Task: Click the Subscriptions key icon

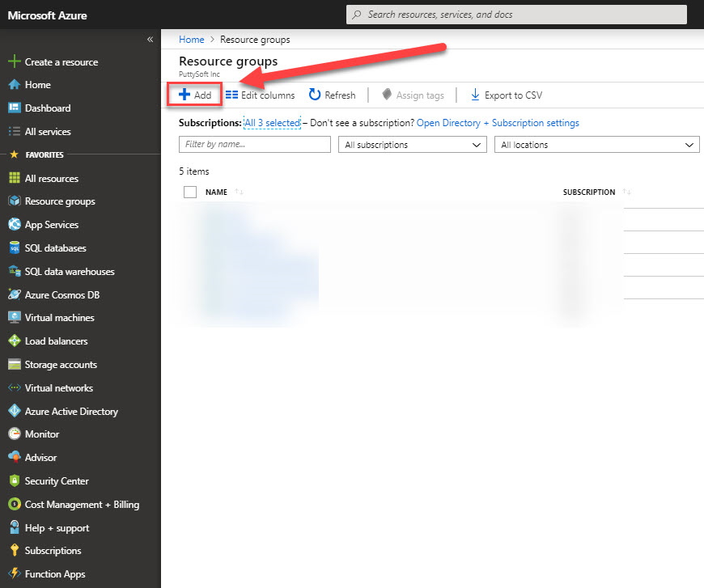Action: [15, 550]
